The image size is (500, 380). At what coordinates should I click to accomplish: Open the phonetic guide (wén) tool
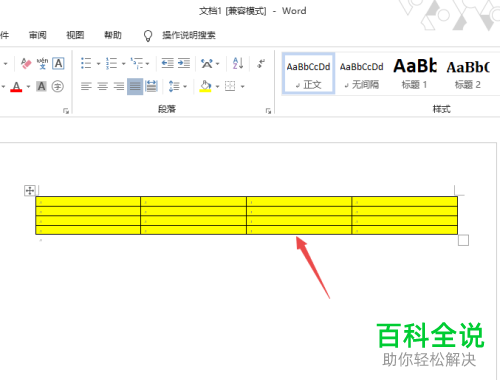[x=42, y=63]
